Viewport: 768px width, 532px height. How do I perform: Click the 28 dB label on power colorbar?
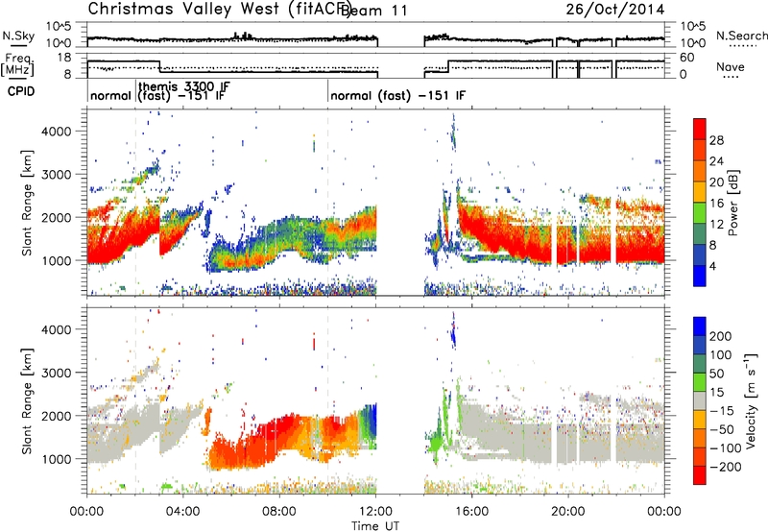716,140
